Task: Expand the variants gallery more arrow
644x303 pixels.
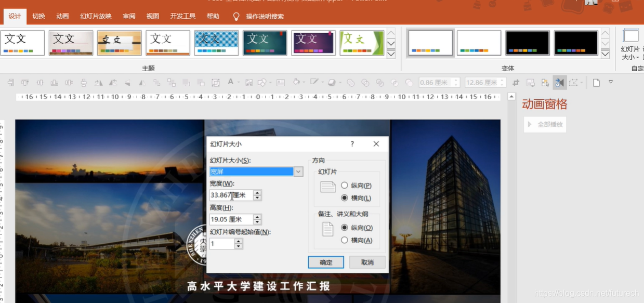Action: point(605,54)
